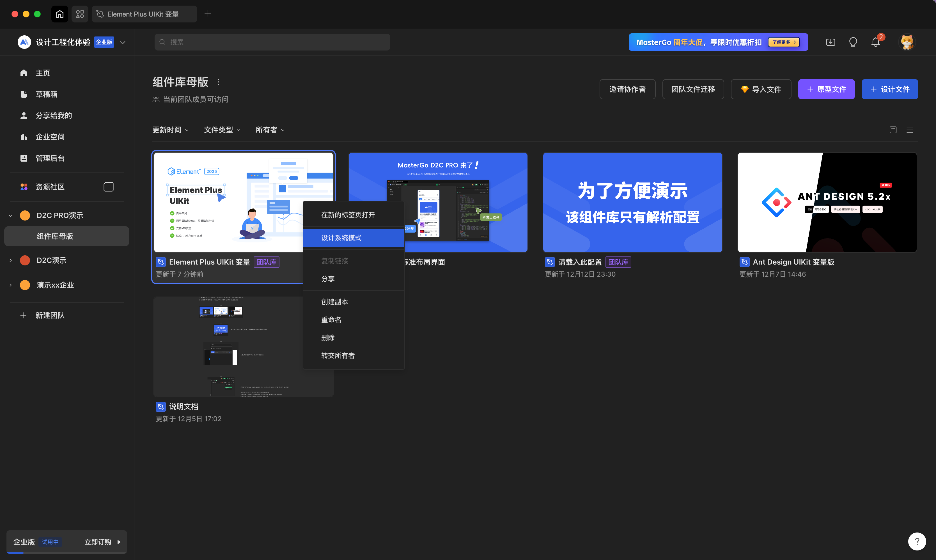Select 在新的标签页打开 from context menu
The image size is (936, 560).
pos(354,215)
